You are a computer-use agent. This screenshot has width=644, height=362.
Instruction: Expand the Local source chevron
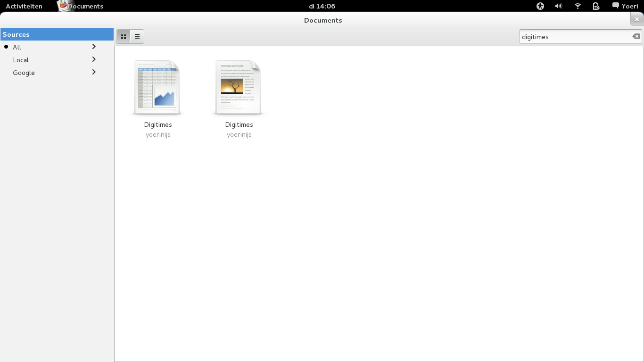pos(94,59)
